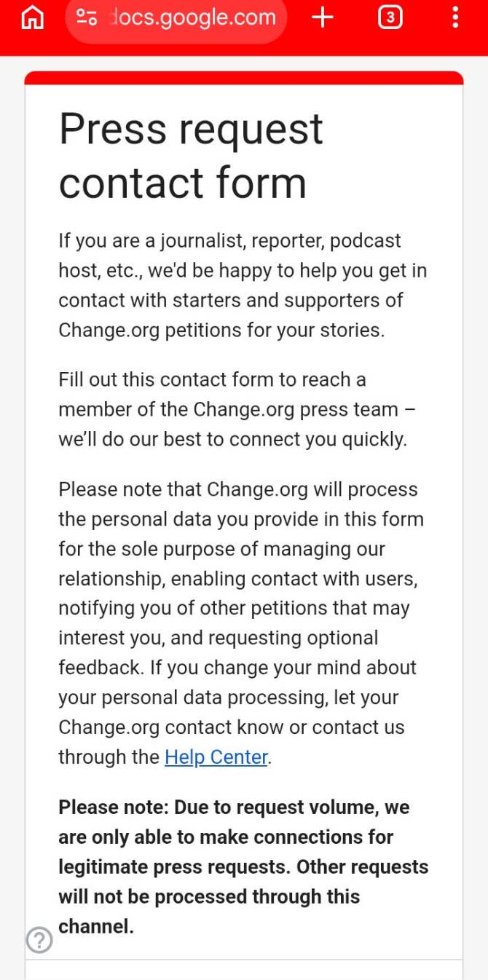488x980 pixels.
Task: Click the question mark help icon
Action: (39, 940)
